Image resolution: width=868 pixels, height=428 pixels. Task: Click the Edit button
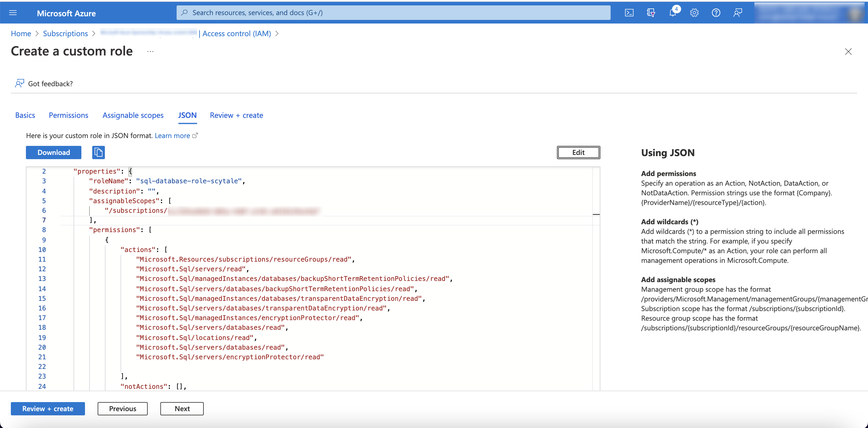tap(578, 152)
